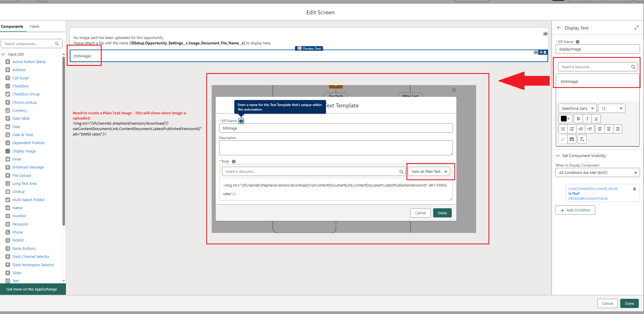Insert image using the toolbar image icon
Screen dimensions: 644x314
tap(572, 139)
